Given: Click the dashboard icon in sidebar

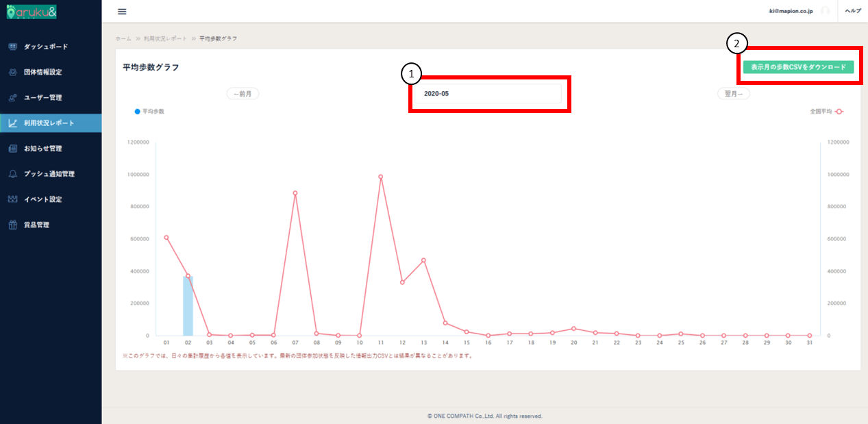Looking at the screenshot, I should click(x=12, y=47).
